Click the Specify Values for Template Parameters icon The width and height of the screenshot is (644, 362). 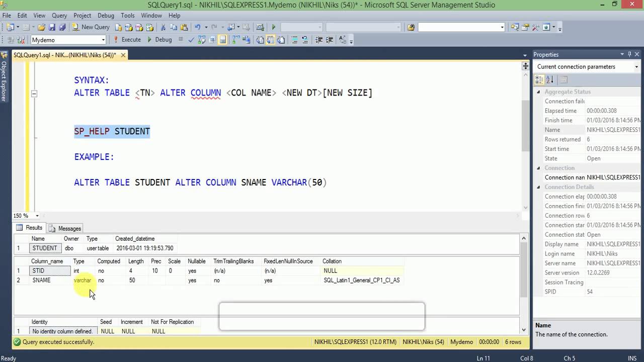click(343, 40)
